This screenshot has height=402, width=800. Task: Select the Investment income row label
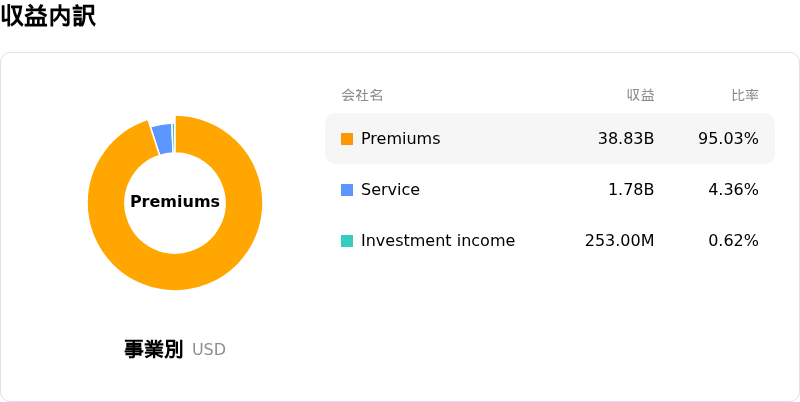[438, 241]
